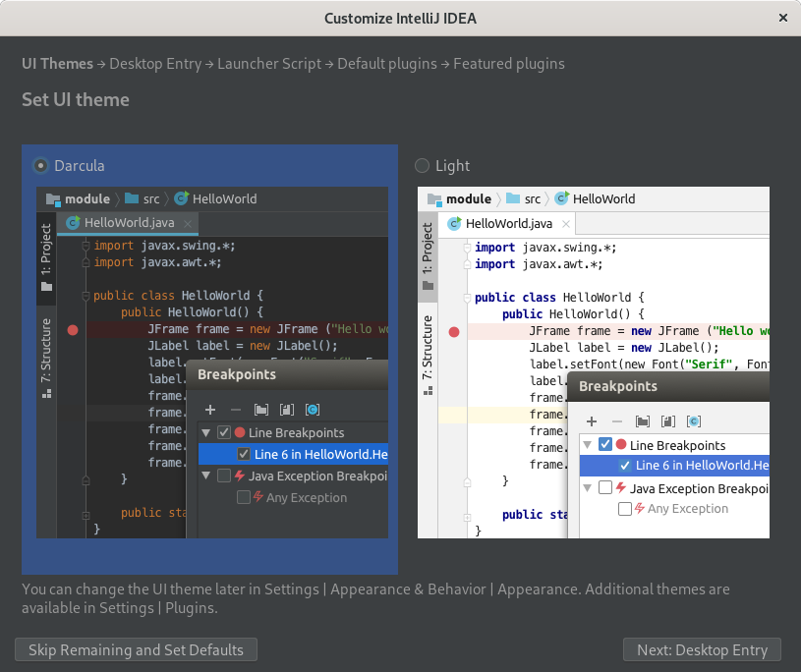This screenshot has width=801, height=672.
Task: Select the Light theme radio button
Action: point(422,165)
